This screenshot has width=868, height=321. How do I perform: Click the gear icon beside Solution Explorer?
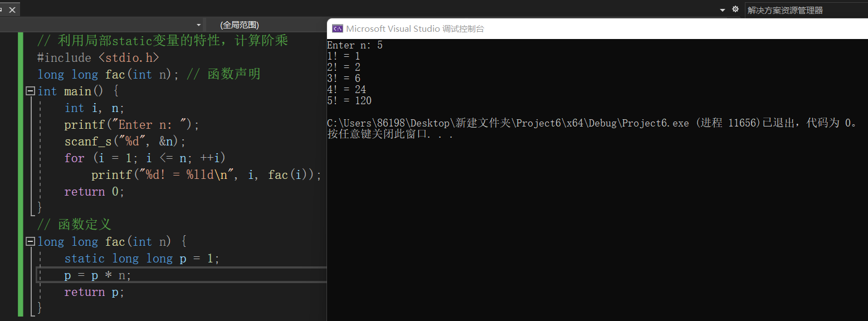click(x=735, y=9)
